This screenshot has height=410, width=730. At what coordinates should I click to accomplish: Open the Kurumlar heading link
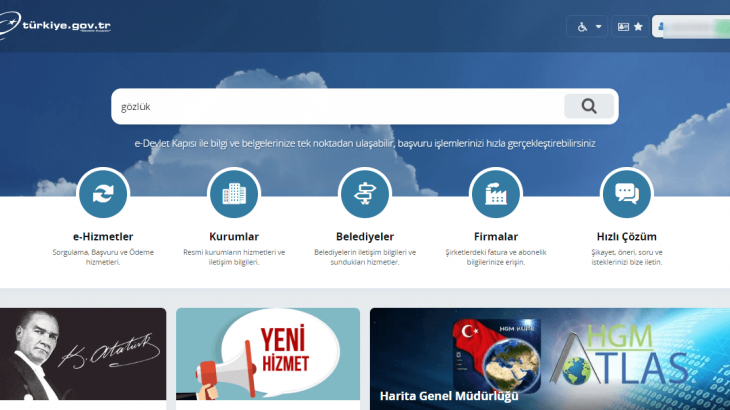(x=234, y=237)
